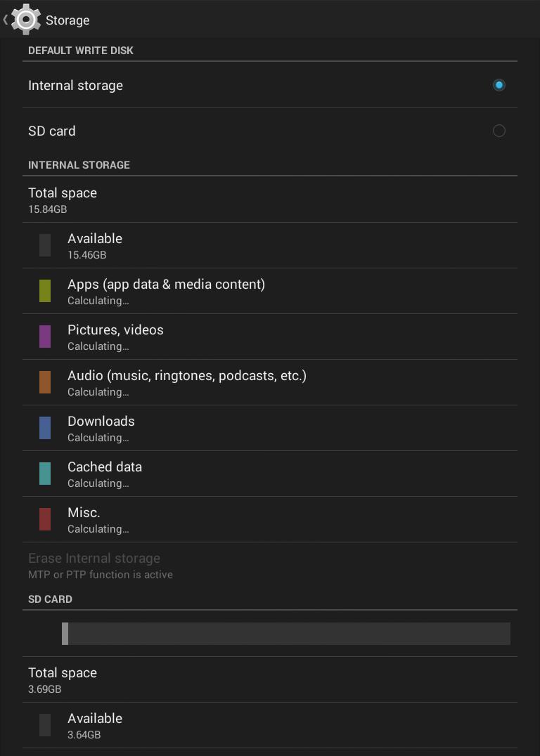The height and width of the screenshot is (756, 540).
Task: Open the Downloads storage entry
Action: click(x=101, y=428)
